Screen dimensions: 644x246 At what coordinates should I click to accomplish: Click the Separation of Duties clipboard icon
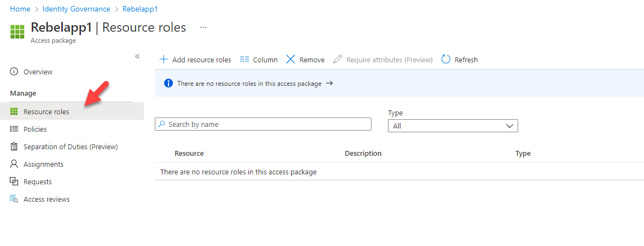14,147
